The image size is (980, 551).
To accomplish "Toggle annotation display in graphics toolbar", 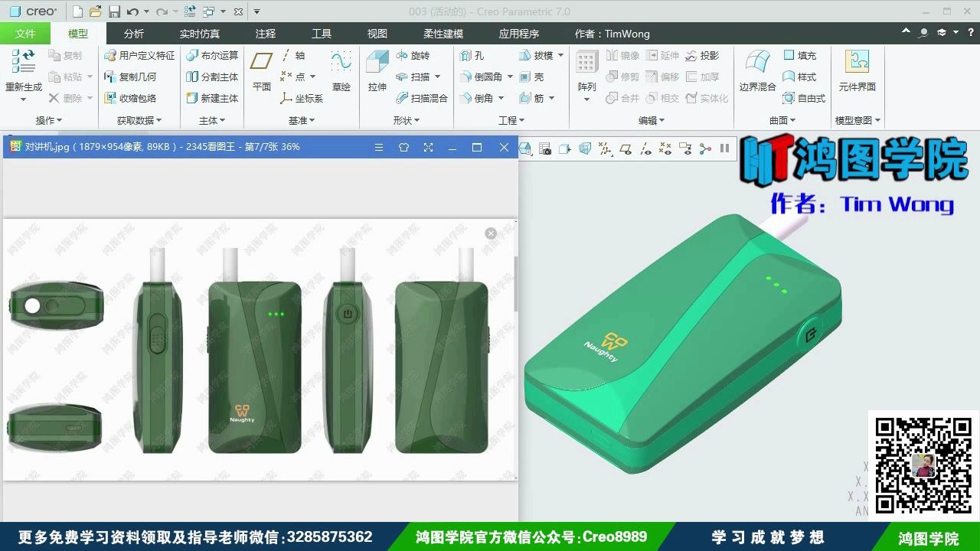I will [685, 149].
